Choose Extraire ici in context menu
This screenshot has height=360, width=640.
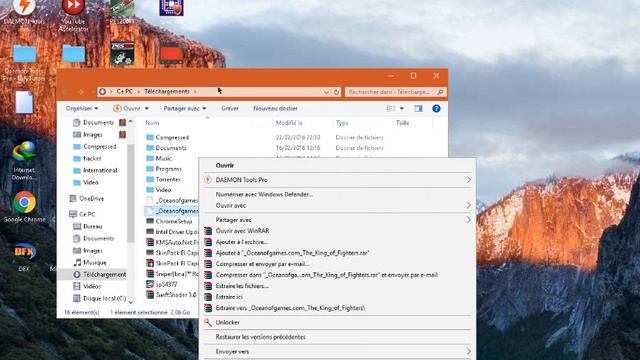pos(229,297)
